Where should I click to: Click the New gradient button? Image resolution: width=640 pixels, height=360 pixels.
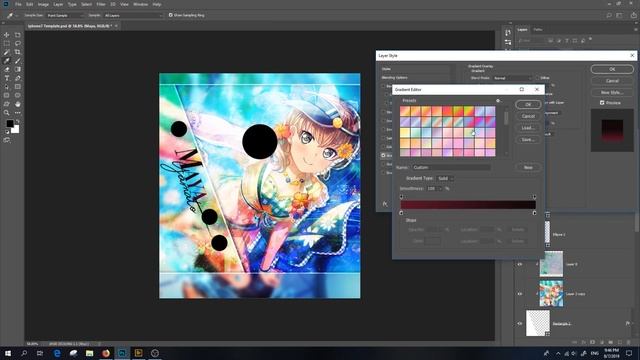coord(528,167)
